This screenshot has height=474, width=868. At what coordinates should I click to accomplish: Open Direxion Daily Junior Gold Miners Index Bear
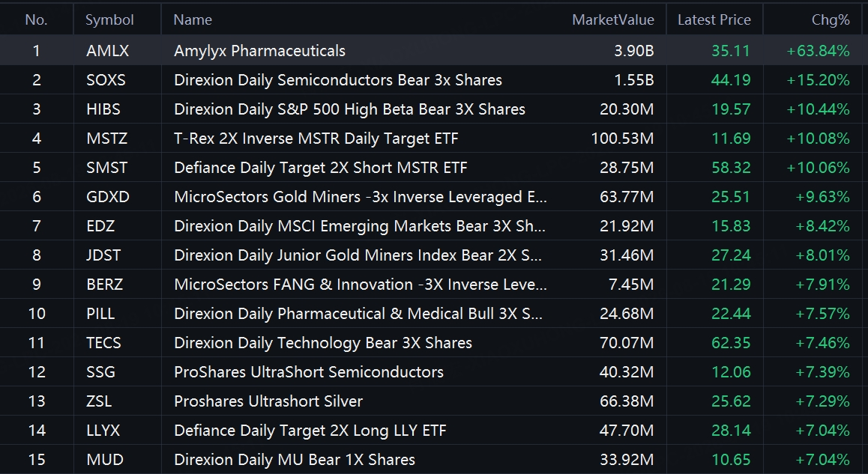(358, 255)
